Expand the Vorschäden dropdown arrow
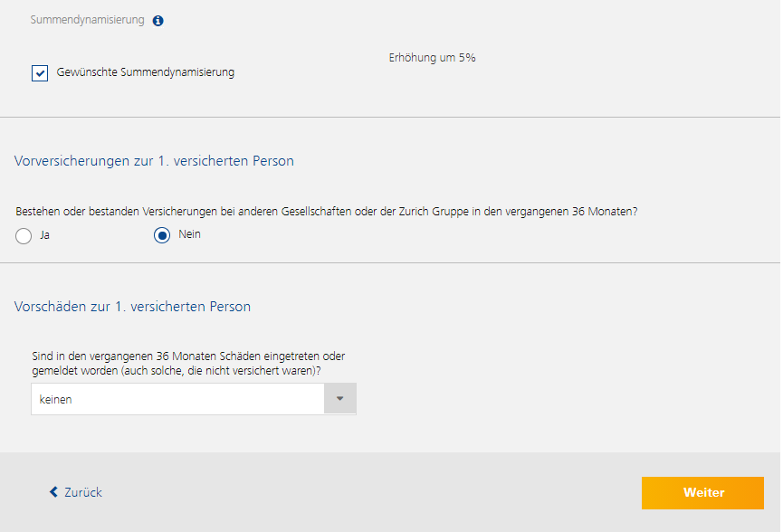The width and height of the screenshot is (783, 532). pos(340,399)
